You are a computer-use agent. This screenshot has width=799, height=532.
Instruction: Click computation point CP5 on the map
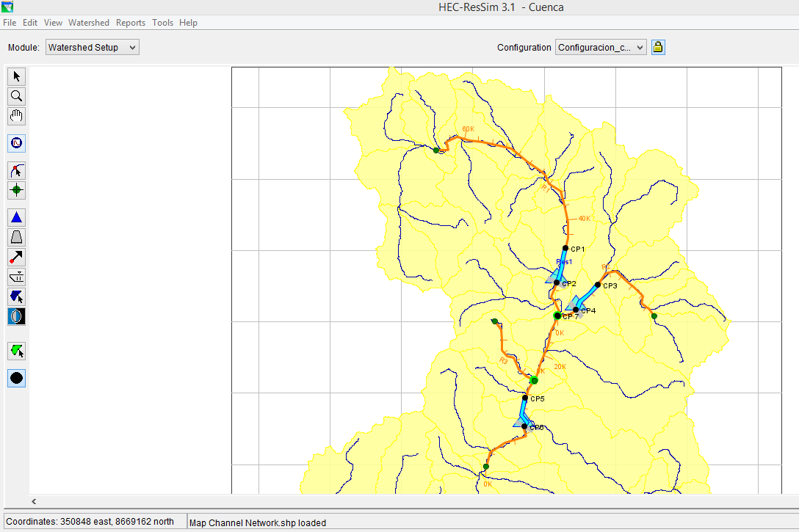click(x=525, y=398)
